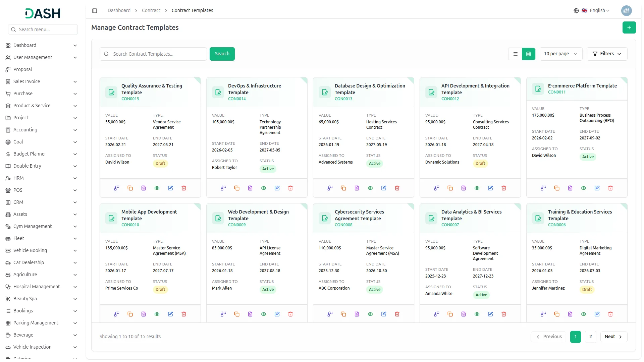644x362 pixels.
Task: Go to page 2 of results
Action: [590, 337]
